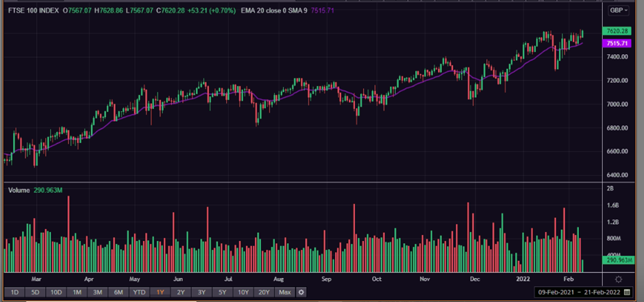Screen dimensions: 644x302
Task: Click the Jun label on time axis
Action: (177, 279)
